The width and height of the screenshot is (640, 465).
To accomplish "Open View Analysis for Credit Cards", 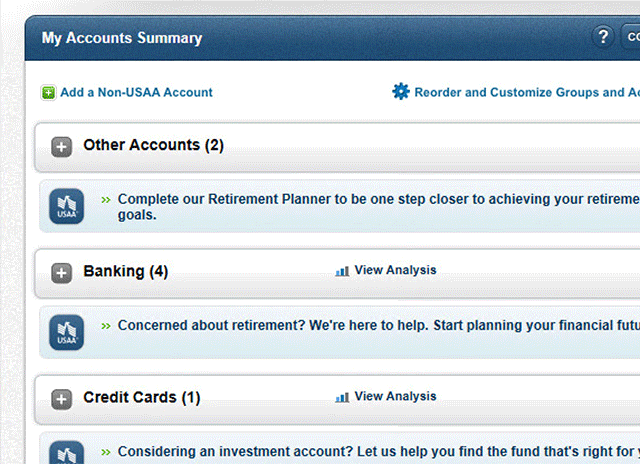I will pyautogui.click(x=395, y=396).
